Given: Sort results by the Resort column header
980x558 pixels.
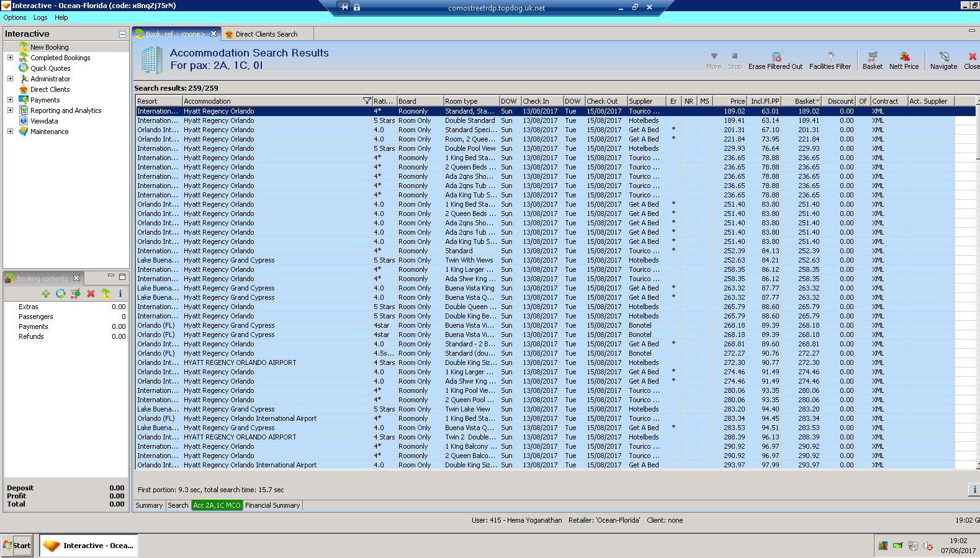Looking at the screenshot, I should point(159,101).
